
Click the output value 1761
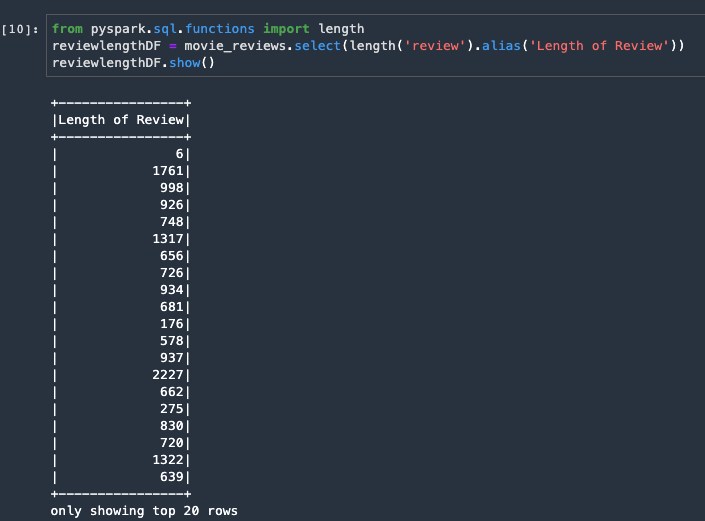(168, 171)
